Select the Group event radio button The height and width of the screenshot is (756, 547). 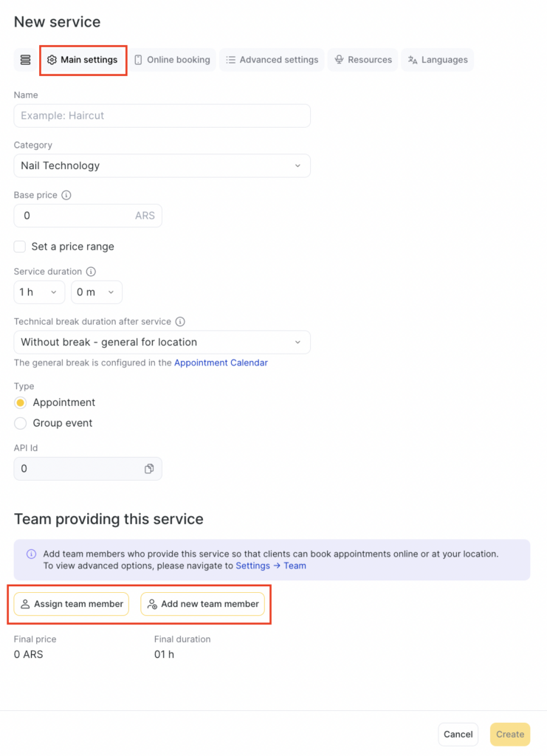[x=21, y=423]
